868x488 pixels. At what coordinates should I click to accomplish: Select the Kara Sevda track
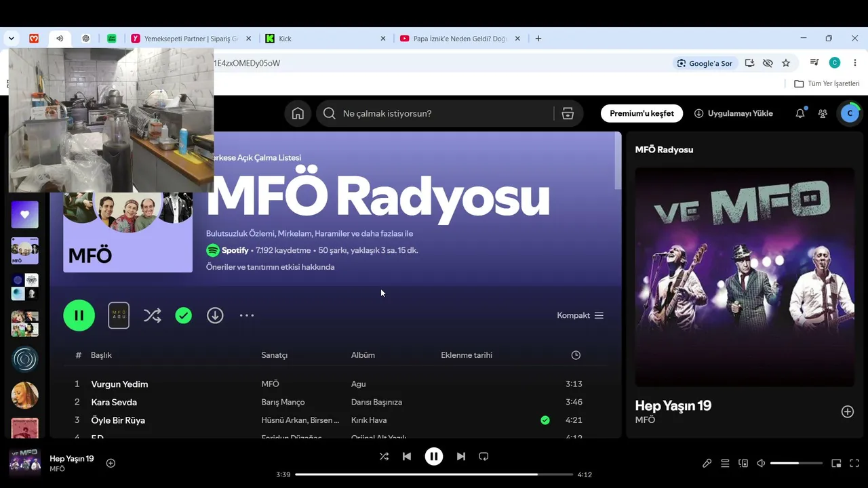[x=114, y=402]
